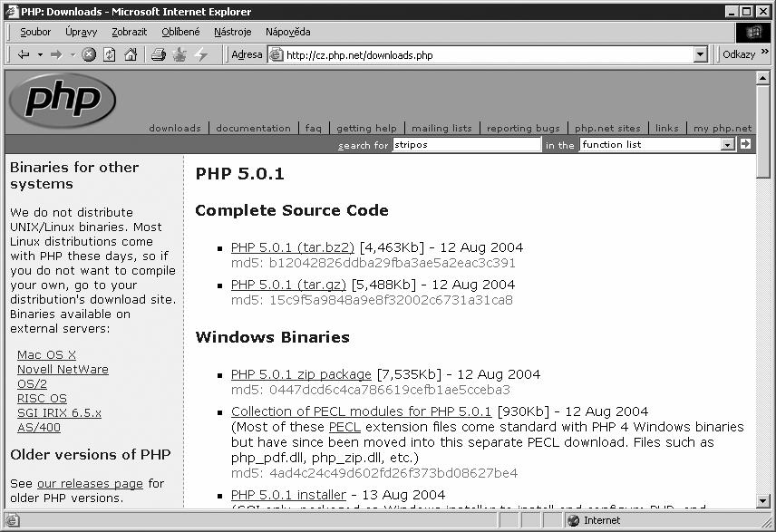The image size is (776, 532).
Task: Open the Mac OS X binaries link
Action: [x=46, y=355]
